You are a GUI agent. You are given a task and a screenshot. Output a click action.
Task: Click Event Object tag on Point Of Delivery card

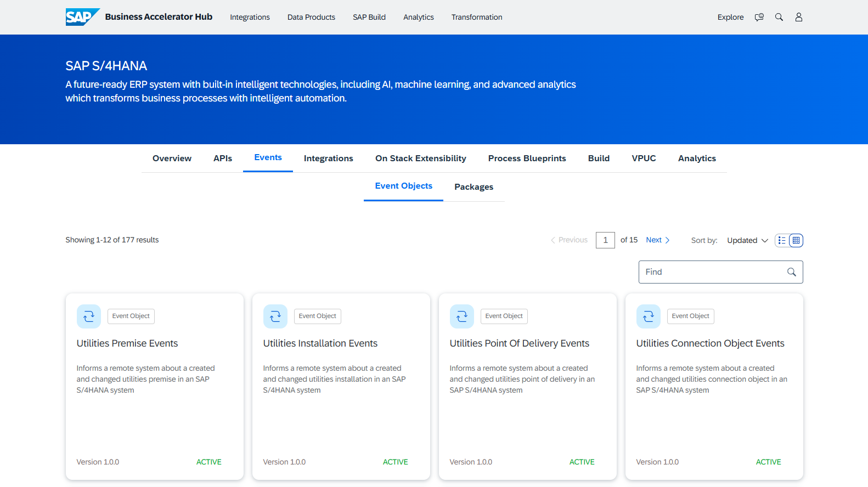[504, 316]
